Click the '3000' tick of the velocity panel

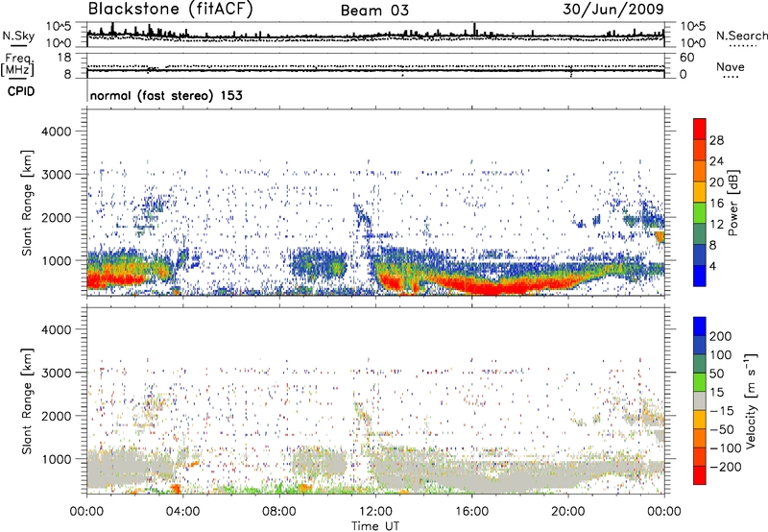(56, 373)
